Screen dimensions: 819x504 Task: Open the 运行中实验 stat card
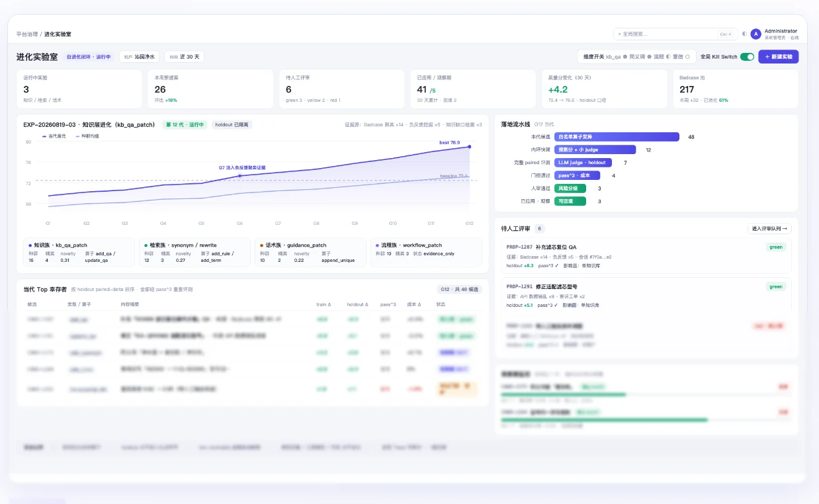79,89
